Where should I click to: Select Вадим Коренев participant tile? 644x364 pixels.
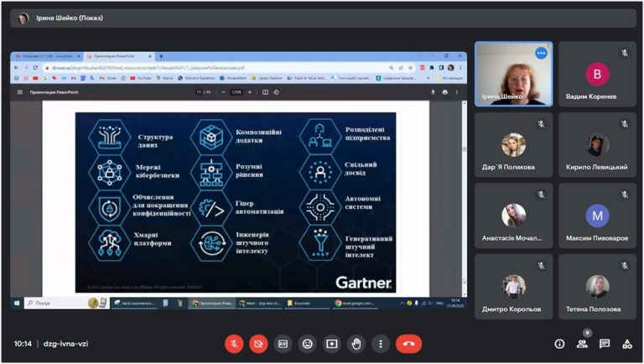tap(597, 74)
